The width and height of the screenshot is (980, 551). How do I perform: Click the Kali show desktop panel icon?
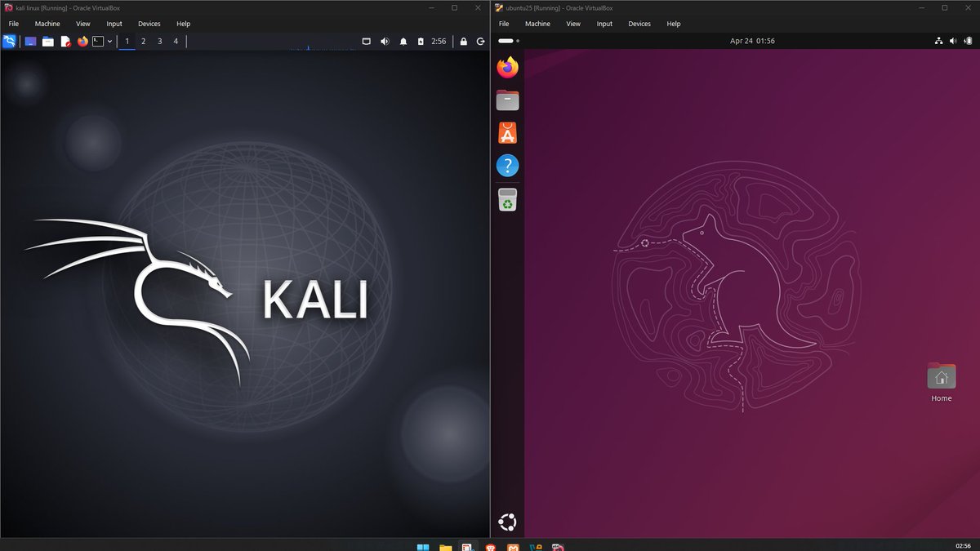30,41
